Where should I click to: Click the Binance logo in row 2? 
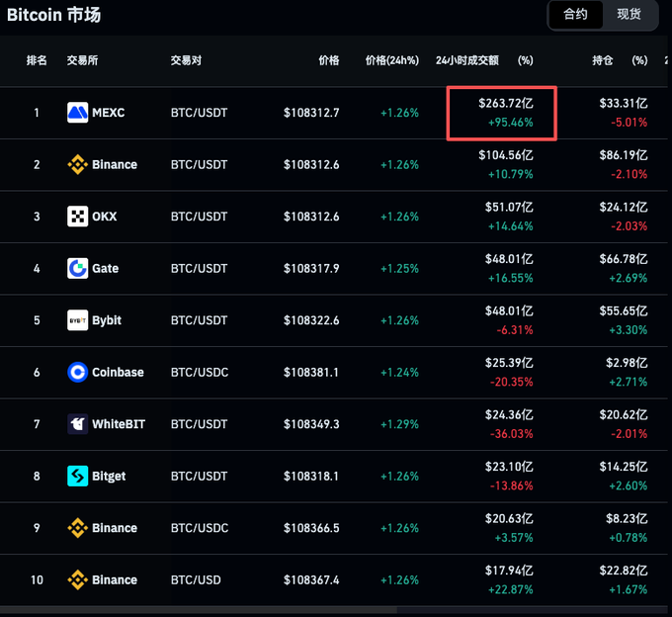[77, 165]
